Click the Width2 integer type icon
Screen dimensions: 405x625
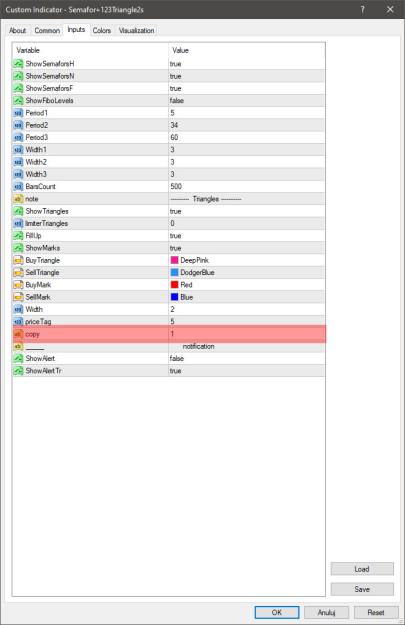(x=18, y=162)
